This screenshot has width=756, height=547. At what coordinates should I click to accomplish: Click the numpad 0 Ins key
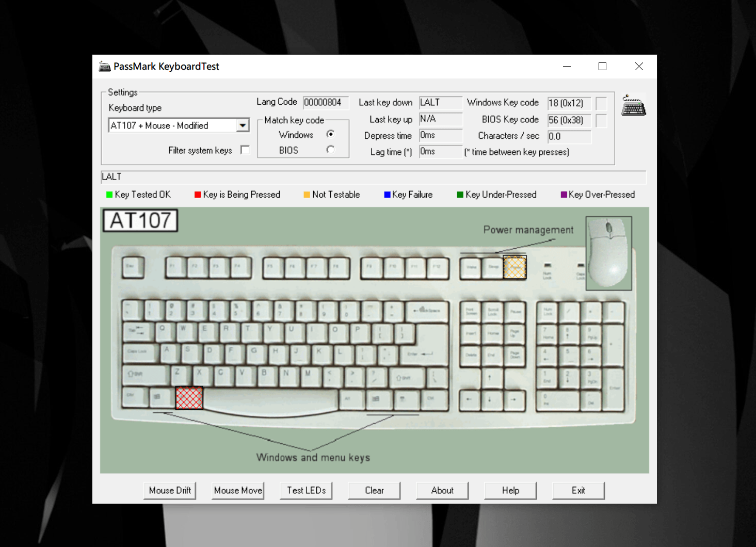[x=558, y=400]
